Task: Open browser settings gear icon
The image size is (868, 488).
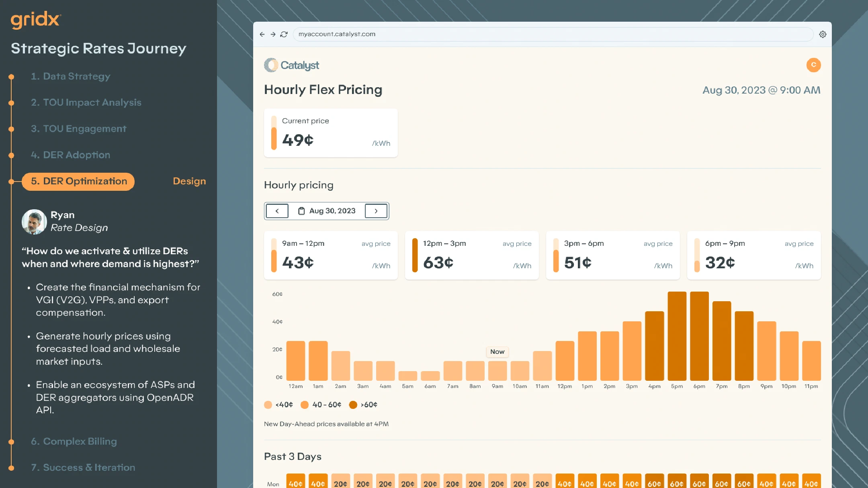Action: pos(823,34)
